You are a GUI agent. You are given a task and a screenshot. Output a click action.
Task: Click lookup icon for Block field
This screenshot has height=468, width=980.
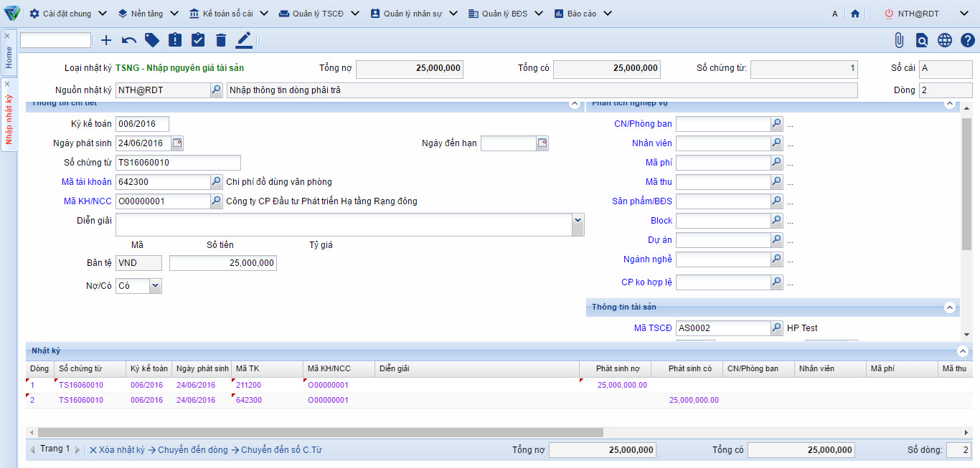click(x=777, y=221)
